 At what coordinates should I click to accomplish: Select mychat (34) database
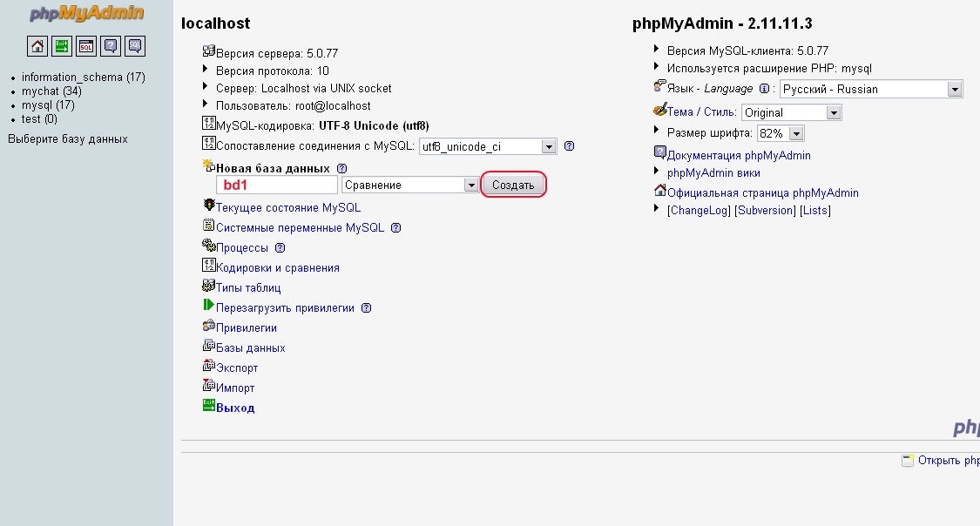(52, 91)
